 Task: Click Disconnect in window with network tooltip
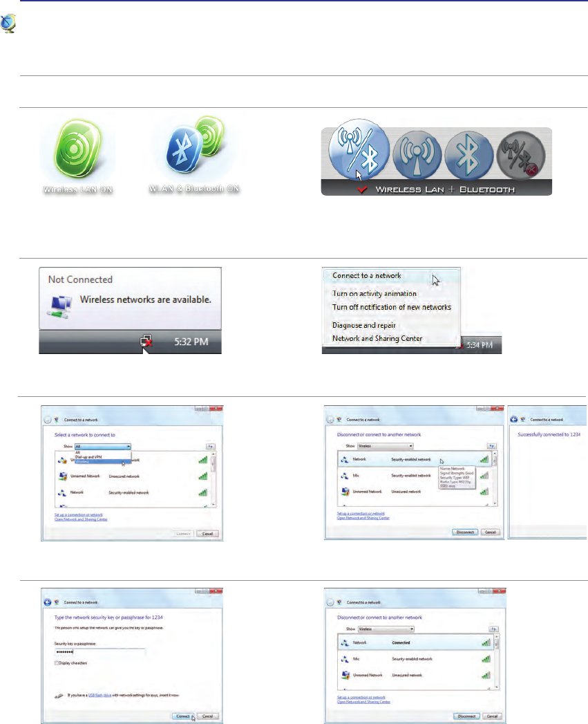[x=465, y=532]
